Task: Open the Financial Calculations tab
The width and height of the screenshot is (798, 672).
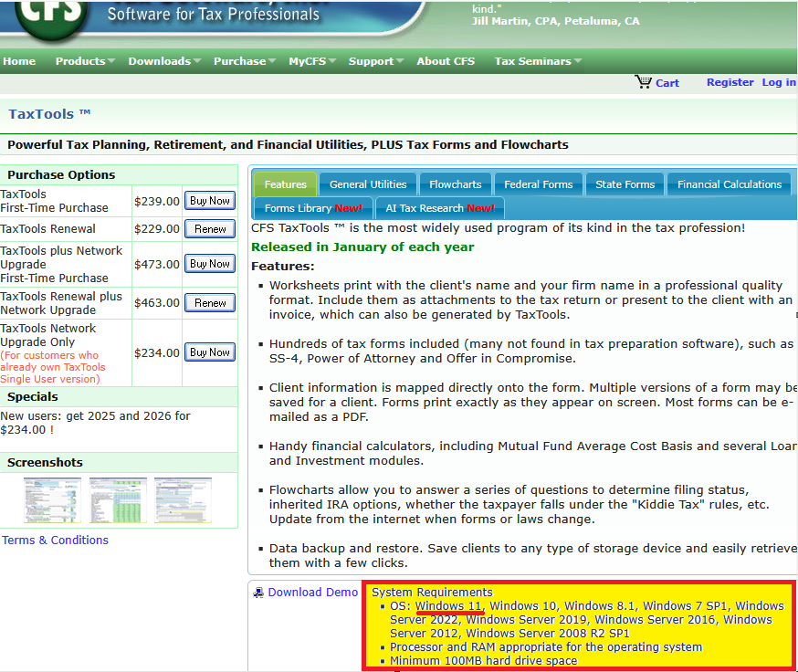Action: click(729, 184)
